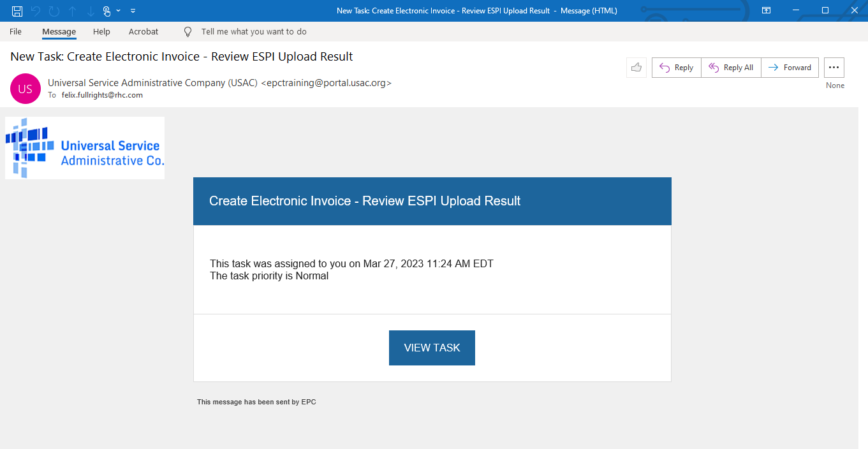
Task: Open the Acrobat tab
Action: point(143,31)
